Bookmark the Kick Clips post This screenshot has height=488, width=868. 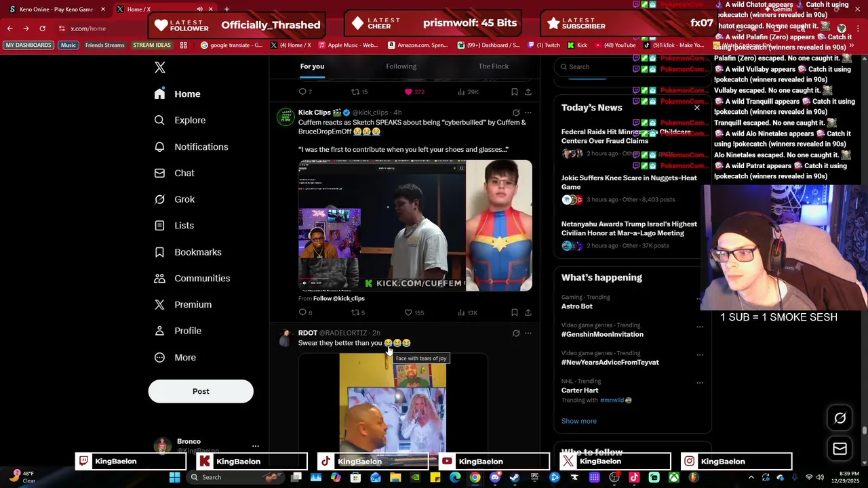tap(514, 312)
